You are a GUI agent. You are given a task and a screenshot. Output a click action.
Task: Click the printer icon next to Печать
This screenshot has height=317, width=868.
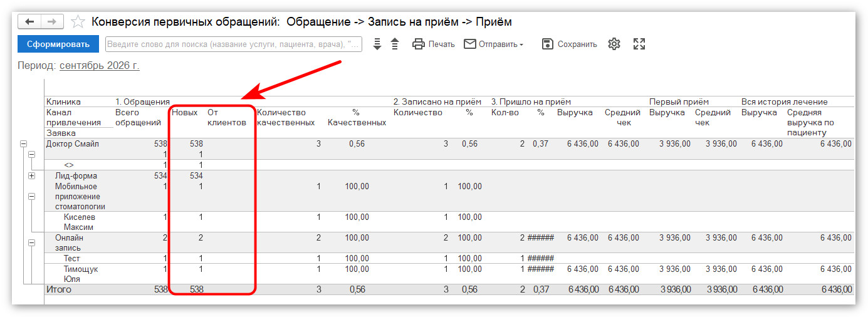419,44
